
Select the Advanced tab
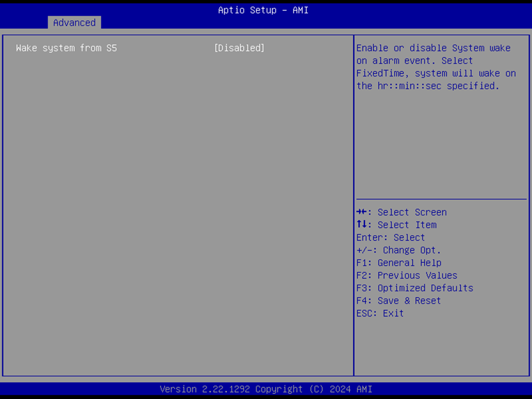tap(74, 23)
